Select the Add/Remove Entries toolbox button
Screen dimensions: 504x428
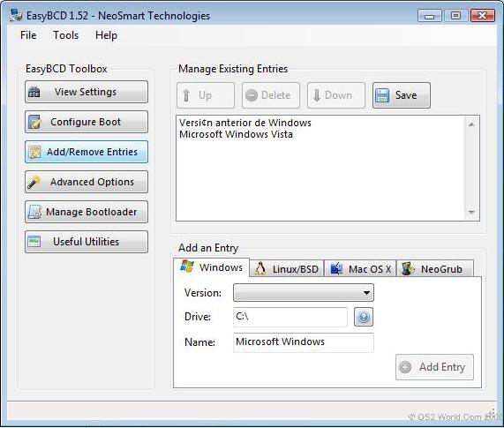click(x=87, y=152)
